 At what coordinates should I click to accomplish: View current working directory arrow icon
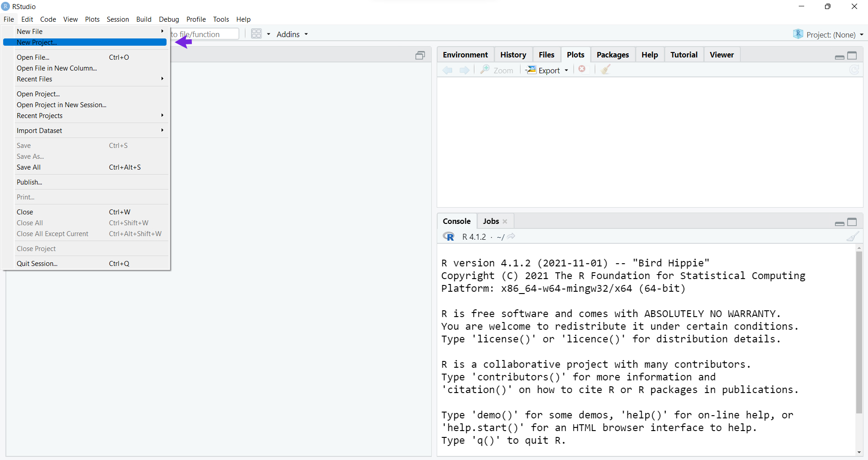click(511, 236)
